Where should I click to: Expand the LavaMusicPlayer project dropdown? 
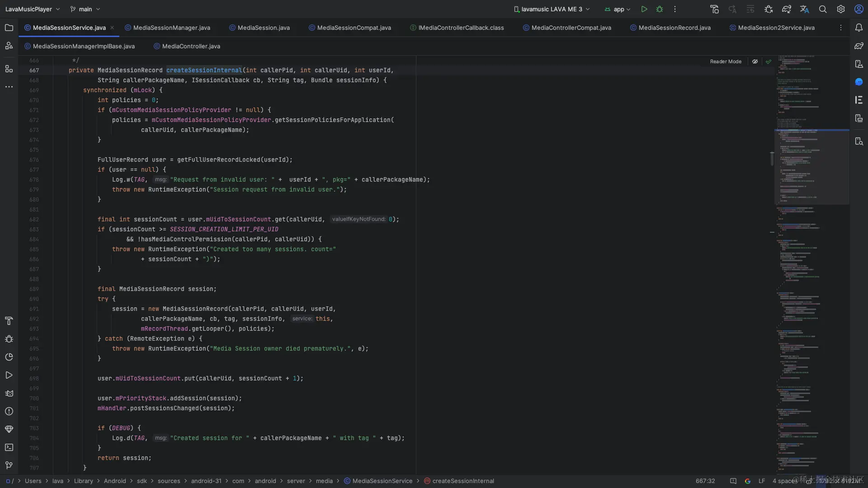tap(33, 9)
